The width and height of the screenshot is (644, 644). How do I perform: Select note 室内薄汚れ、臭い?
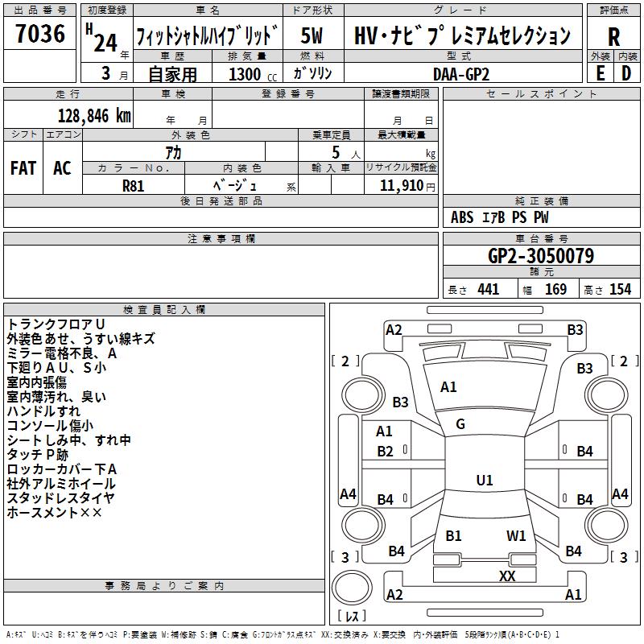(x=56, y=397)
